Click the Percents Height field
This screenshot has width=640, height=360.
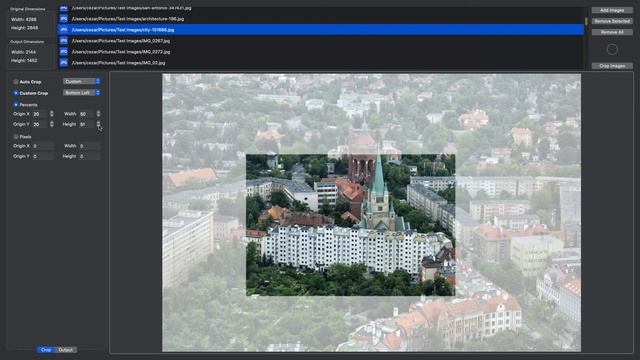[87, 124]
